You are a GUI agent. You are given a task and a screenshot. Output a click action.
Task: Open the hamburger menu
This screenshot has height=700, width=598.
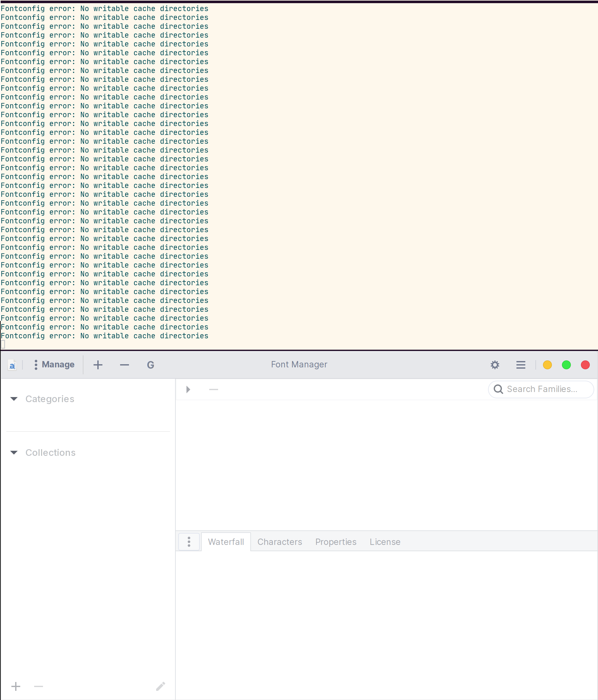[520, 365]
